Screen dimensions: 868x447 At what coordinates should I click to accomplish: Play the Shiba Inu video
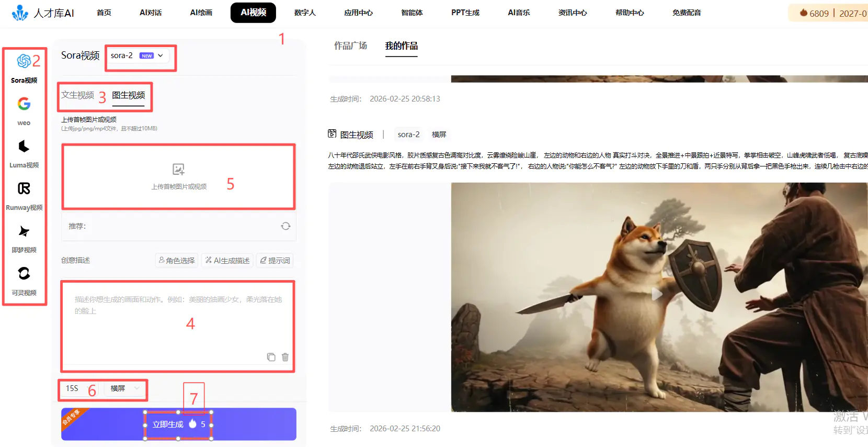(x=657, y=295)
